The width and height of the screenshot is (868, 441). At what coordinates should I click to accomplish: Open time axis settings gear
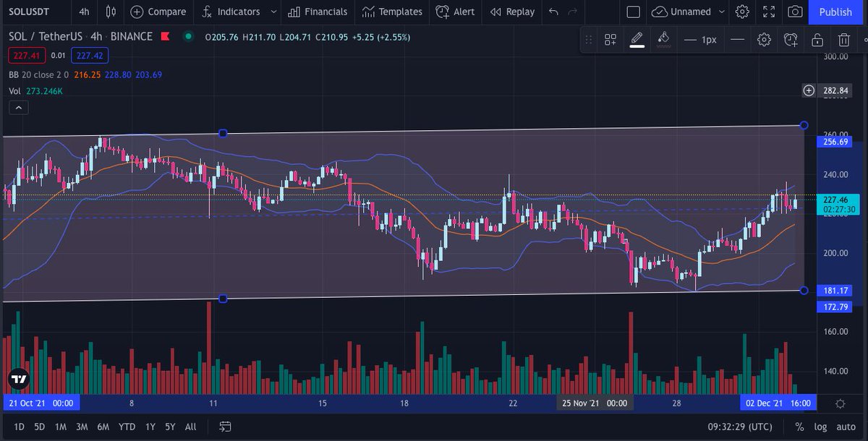coord(841,403)
